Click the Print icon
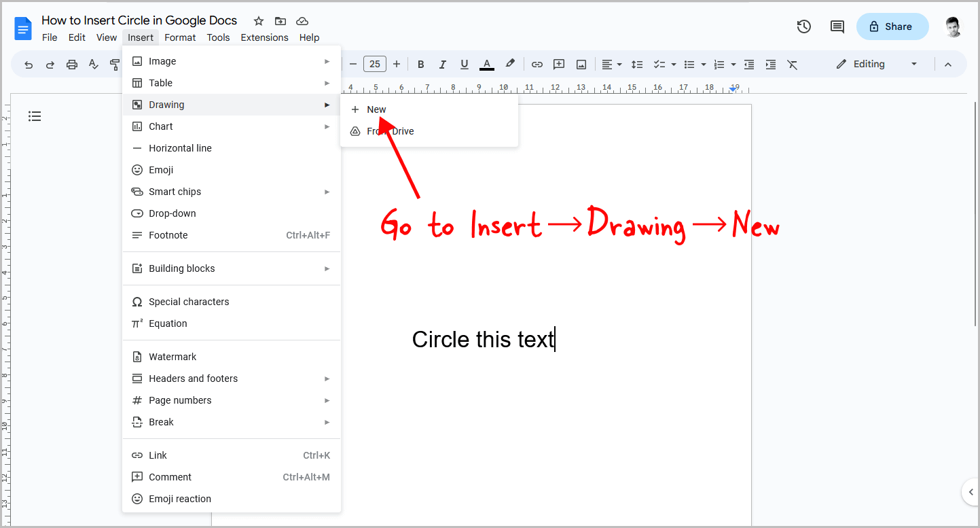980x528 pixels. pyautogui.click(x=72, y=65)
